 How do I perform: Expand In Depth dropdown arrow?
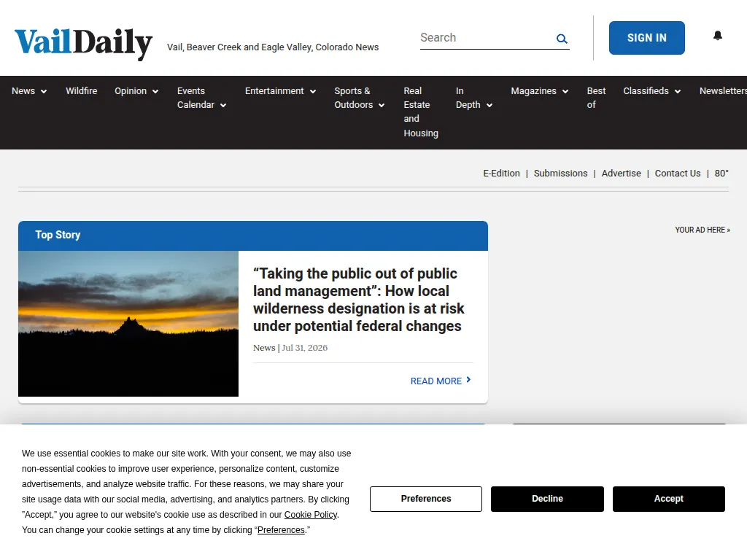(489, 105)
